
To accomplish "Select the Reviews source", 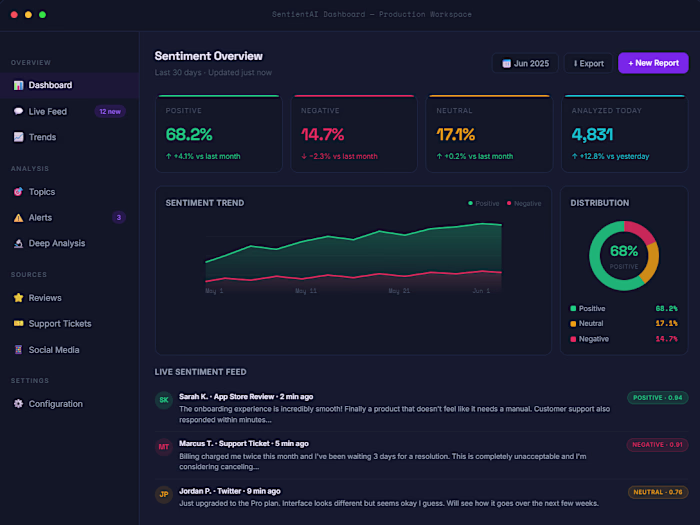I will click(x=70, y=298).
